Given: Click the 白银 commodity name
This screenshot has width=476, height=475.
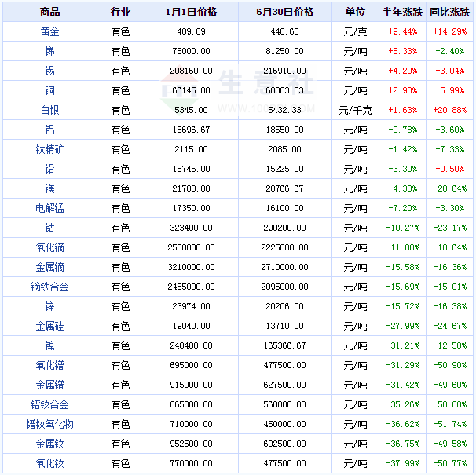Looking at the screenshot, I should point(49,111).
